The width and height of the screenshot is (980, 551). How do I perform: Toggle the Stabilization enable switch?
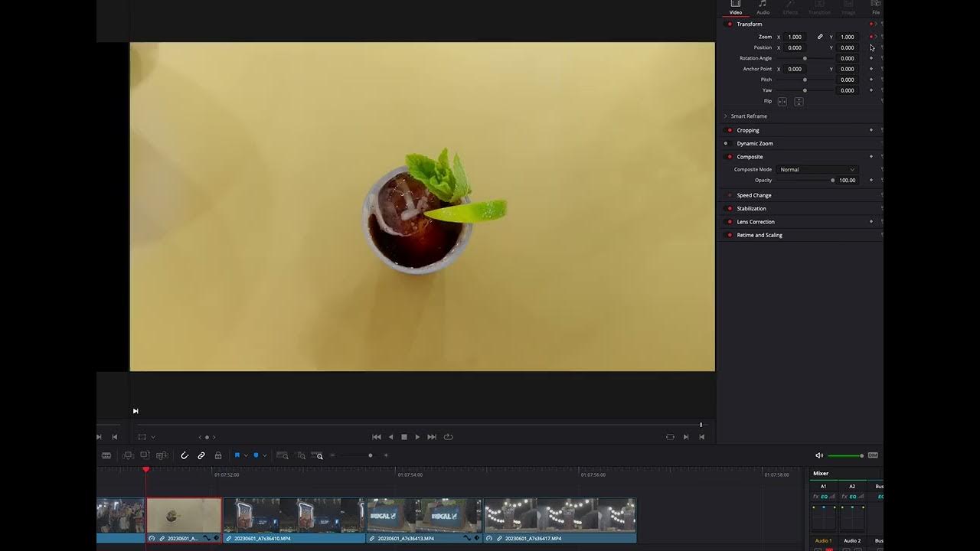point(730,208)
